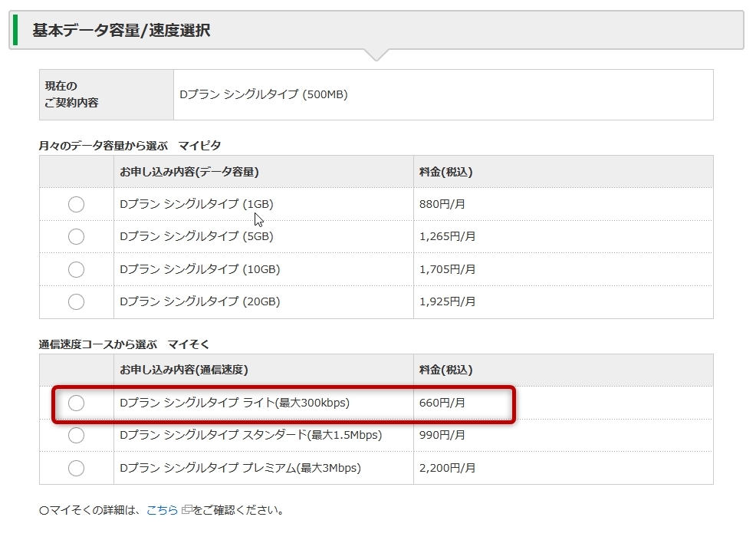Click the お申し込み内容(通信速度) column header
Viewport: 756px width, 540px height.
pyautogui.click(x=183, y=370)
